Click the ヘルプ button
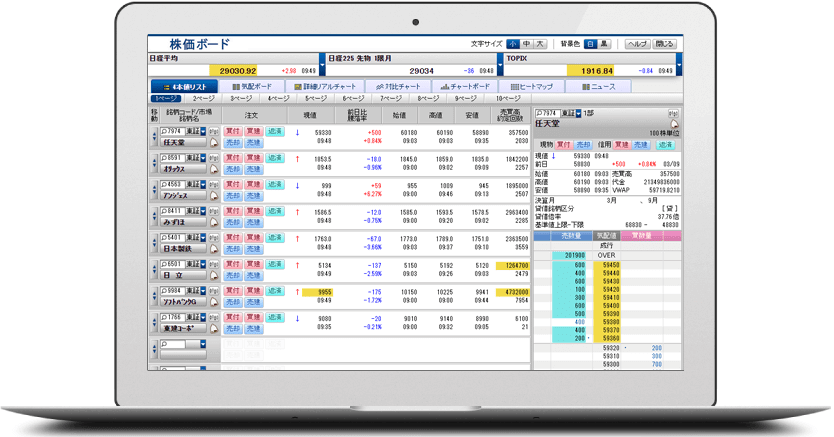Image resolution: width=834 pixels, height=437 pixels. point(637,44)
